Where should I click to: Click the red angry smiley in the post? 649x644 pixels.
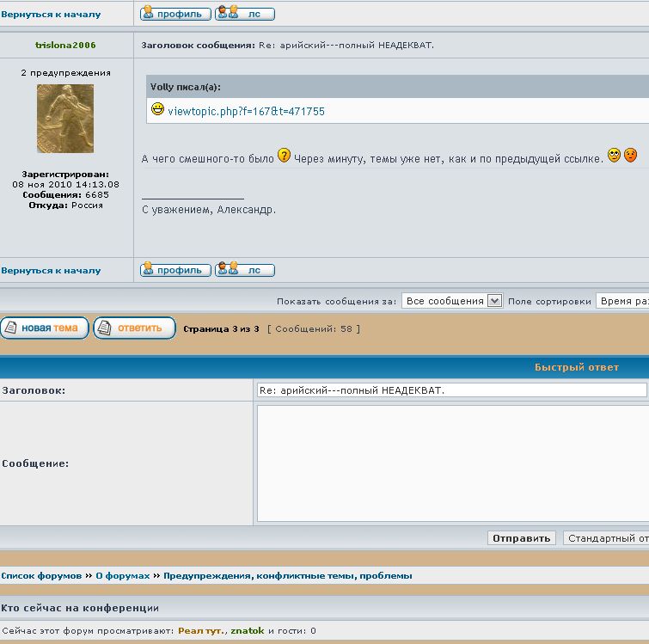pyautogui.click(x=630, y=156)
